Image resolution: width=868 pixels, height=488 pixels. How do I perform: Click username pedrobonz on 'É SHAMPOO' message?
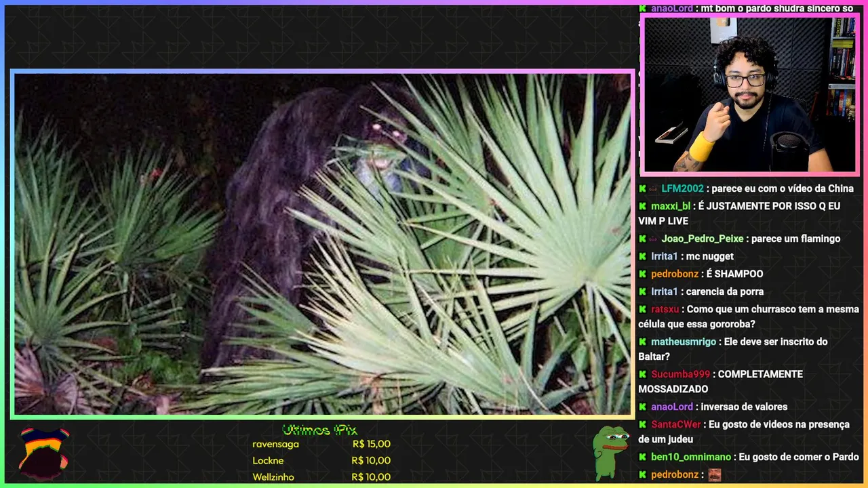(675, 274)
